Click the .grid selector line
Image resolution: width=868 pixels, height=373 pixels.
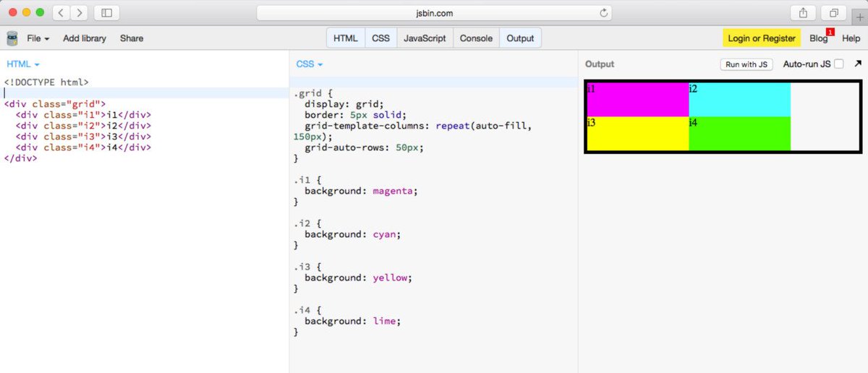coord(312,93)
